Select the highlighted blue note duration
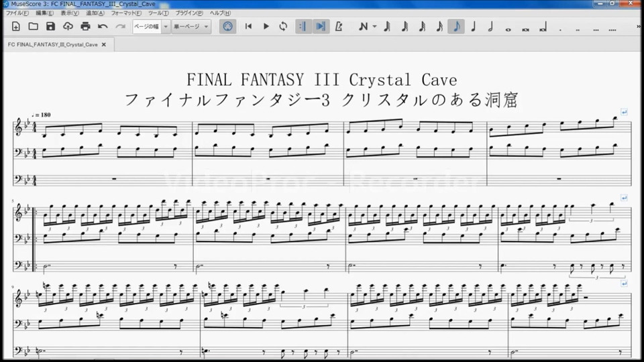Viewport: 644px width, 362px height. point(456,27)
